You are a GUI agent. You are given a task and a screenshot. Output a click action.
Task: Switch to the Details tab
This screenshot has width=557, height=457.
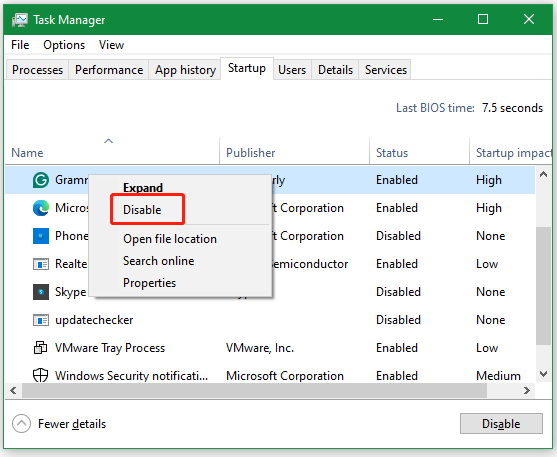coord(335,70)
